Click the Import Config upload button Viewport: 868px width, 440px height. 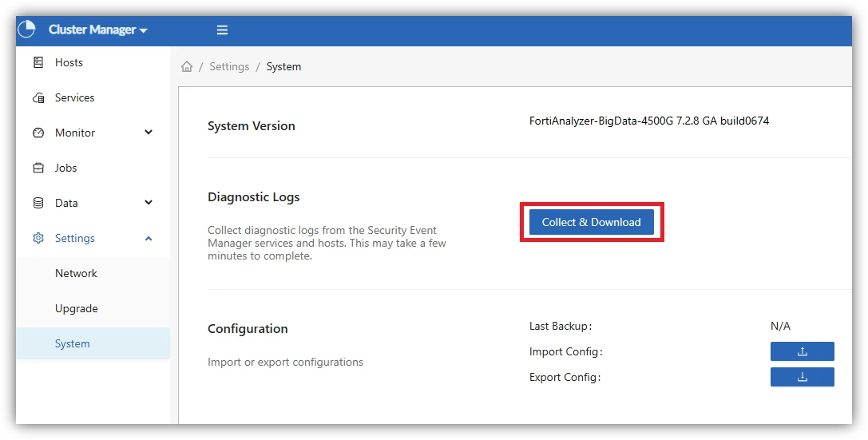pyautogui.click(x=803, y=351)
